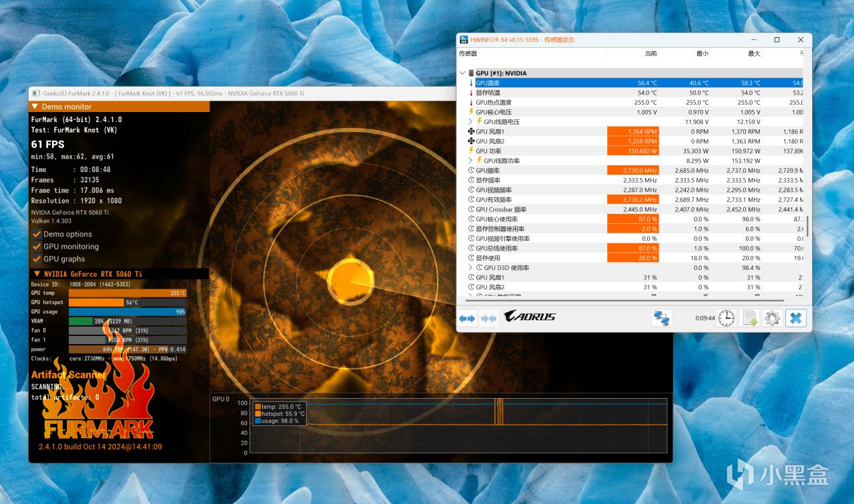Open the network monitors icon in HWiNFO toolbar
This screenshot has height=504, width=854.
[662, 318]
